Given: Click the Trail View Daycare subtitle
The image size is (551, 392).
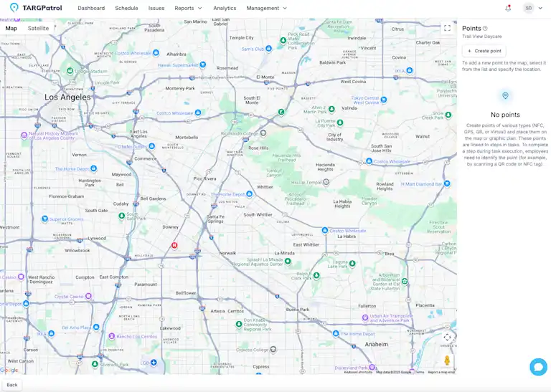Looking at the screenshot, I should 482,37.
